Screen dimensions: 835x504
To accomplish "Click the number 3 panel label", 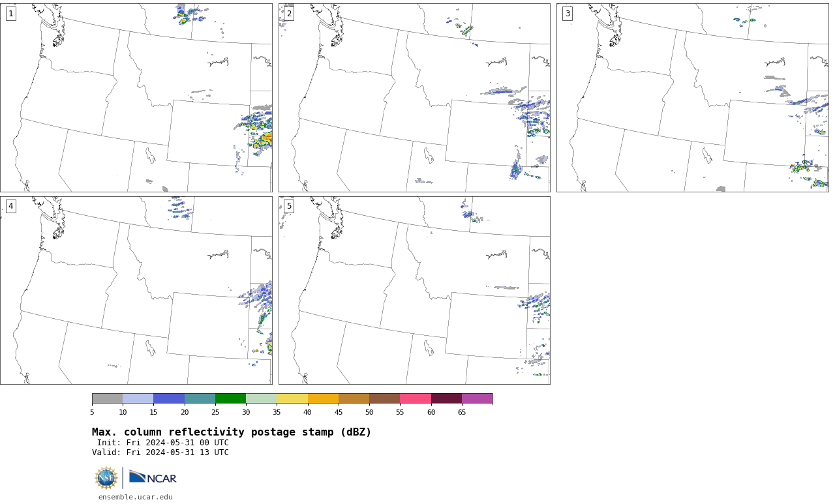I will [567, 14].
